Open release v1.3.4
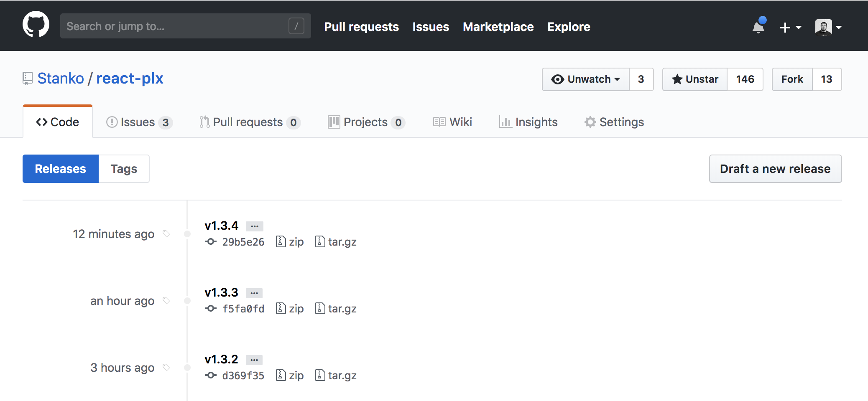 (x=221, y=226)
